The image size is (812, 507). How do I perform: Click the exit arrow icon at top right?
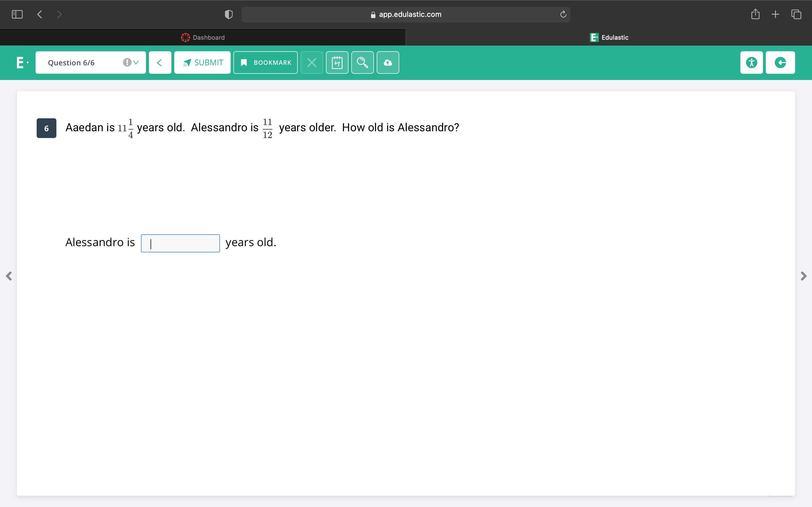[x=780, y=63]
